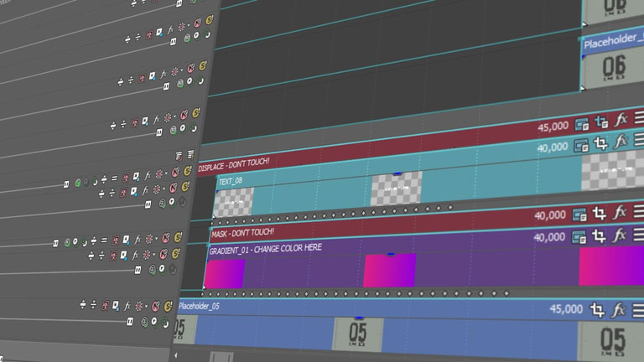Solo the GRADIENT_01 track
Image resolution: width=644 pixels, height=362 pixels.
175,253
